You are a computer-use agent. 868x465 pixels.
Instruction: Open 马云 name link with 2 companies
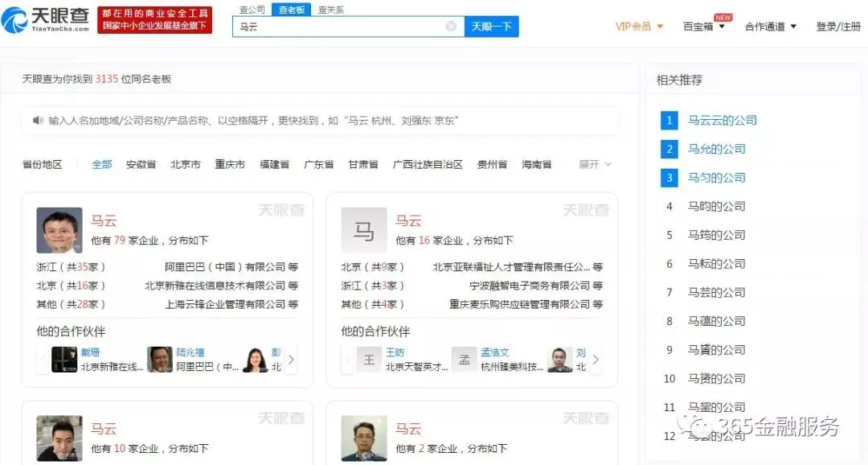point(408,429)
